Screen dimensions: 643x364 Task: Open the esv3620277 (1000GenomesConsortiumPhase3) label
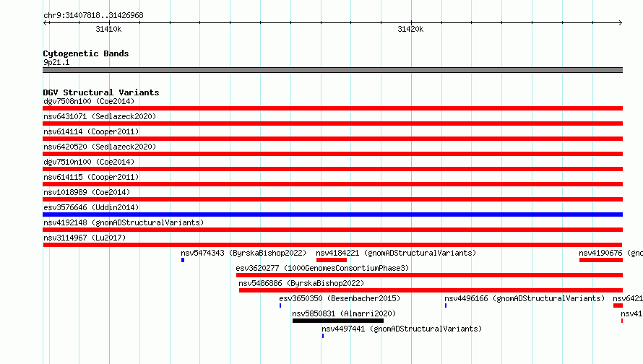pyautogui.click(x=322, y=268)
